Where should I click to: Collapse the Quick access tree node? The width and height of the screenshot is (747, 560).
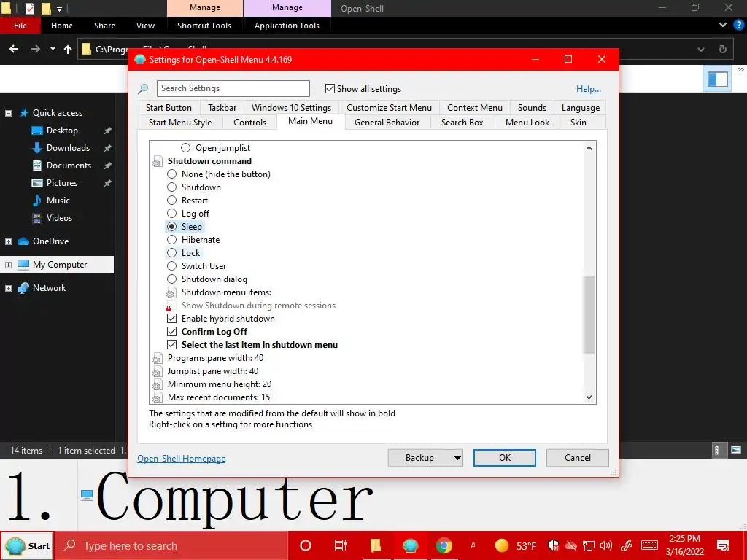coord(8,113)
